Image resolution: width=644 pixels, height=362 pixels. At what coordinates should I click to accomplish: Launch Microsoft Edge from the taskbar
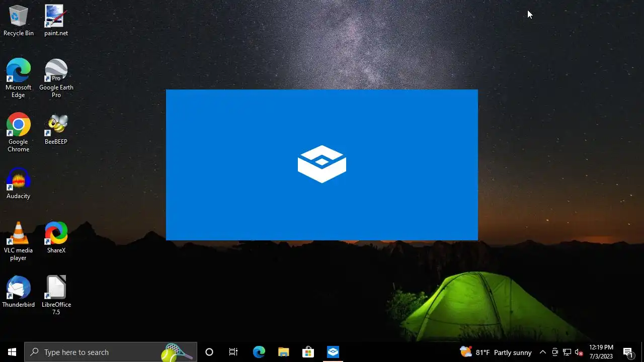click(259, 352)
